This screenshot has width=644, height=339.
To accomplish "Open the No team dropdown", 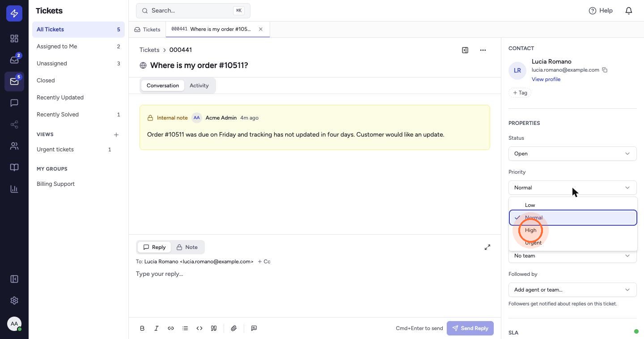I will click(572, 256).
